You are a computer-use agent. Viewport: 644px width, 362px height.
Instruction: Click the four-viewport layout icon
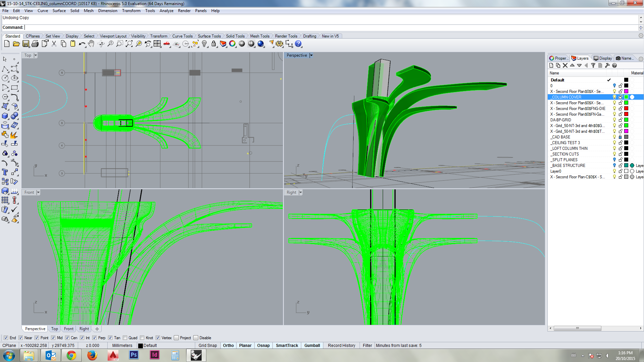coord(157,44)
